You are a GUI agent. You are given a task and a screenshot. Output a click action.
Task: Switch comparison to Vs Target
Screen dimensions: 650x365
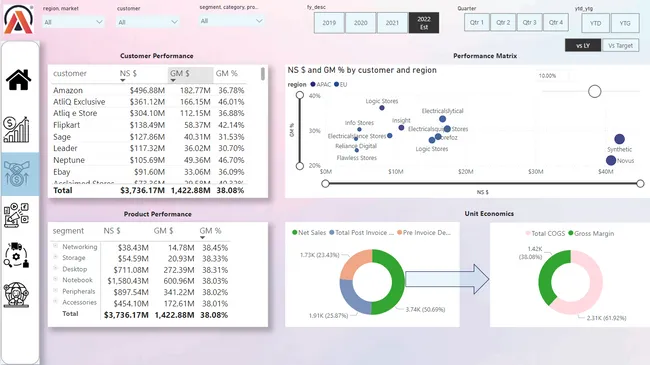(x=621, y=45)
